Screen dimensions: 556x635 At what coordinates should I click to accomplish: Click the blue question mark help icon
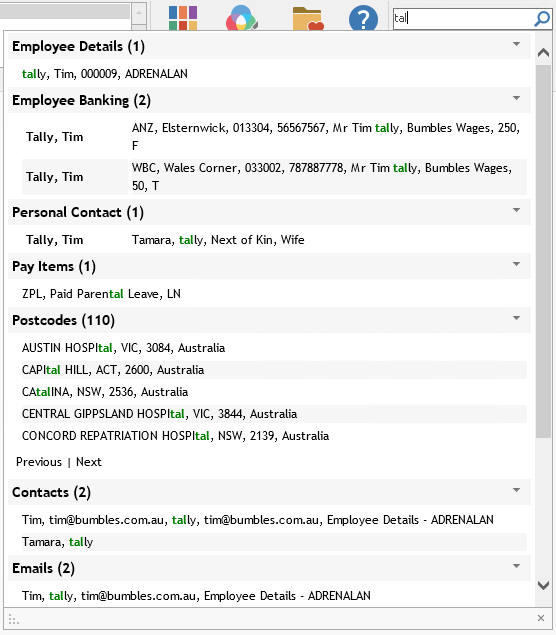tap(363, 18)
